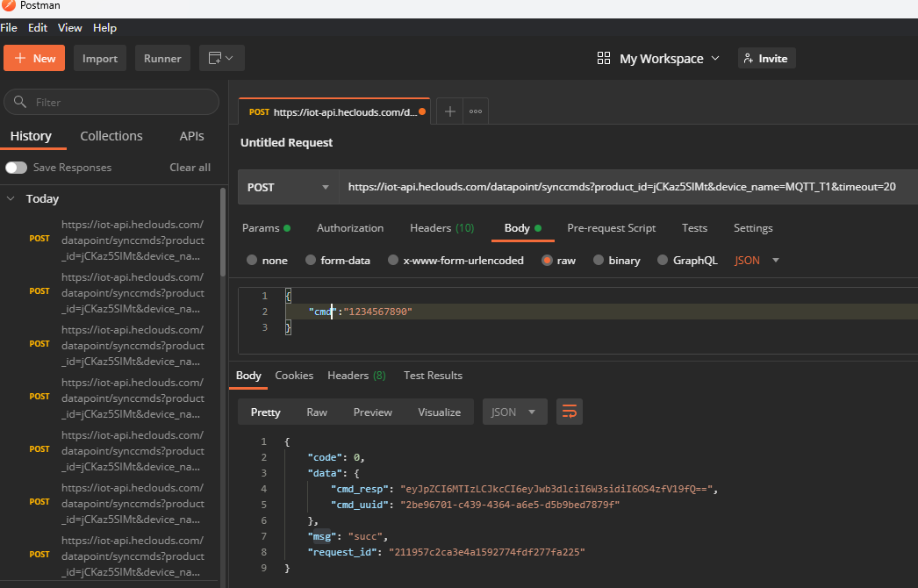The width and height of the screenshot is (918, 588).
Task: Collapse the Today history group
Action: tap(11, 198)
